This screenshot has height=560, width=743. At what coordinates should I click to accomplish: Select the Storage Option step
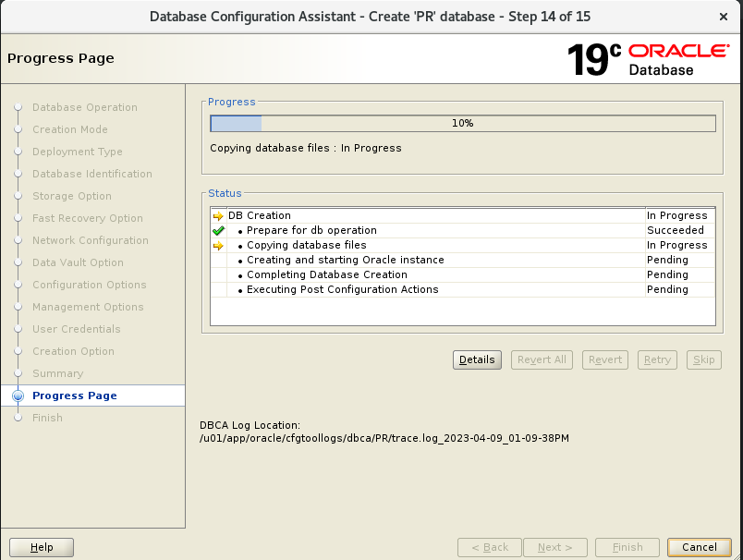[72, 196]
